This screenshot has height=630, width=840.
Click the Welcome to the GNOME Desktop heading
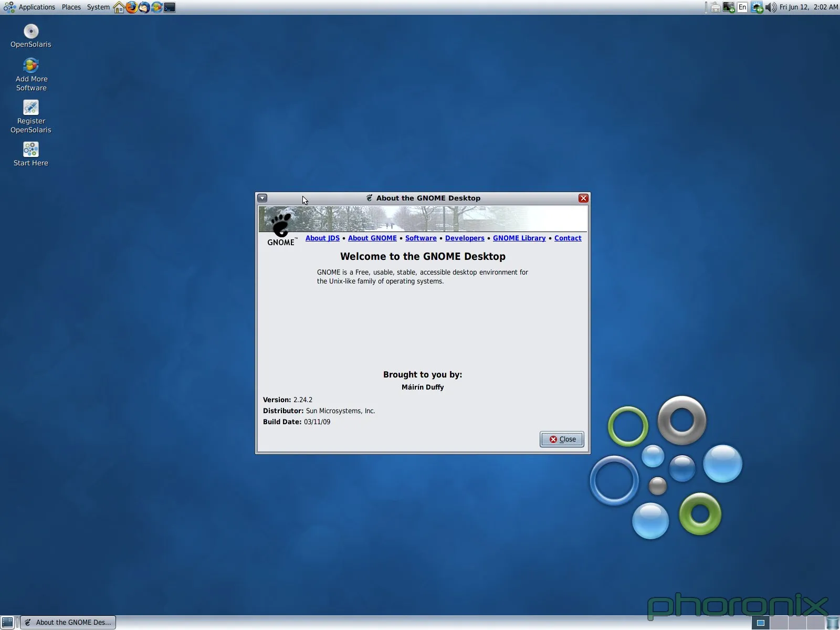click(x=423, y=257)
